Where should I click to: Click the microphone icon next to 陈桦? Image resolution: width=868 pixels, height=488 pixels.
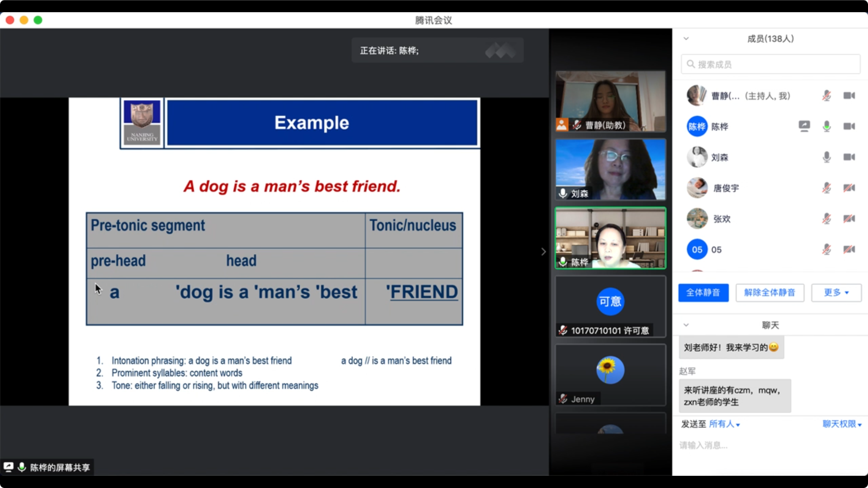click(826, 127)
